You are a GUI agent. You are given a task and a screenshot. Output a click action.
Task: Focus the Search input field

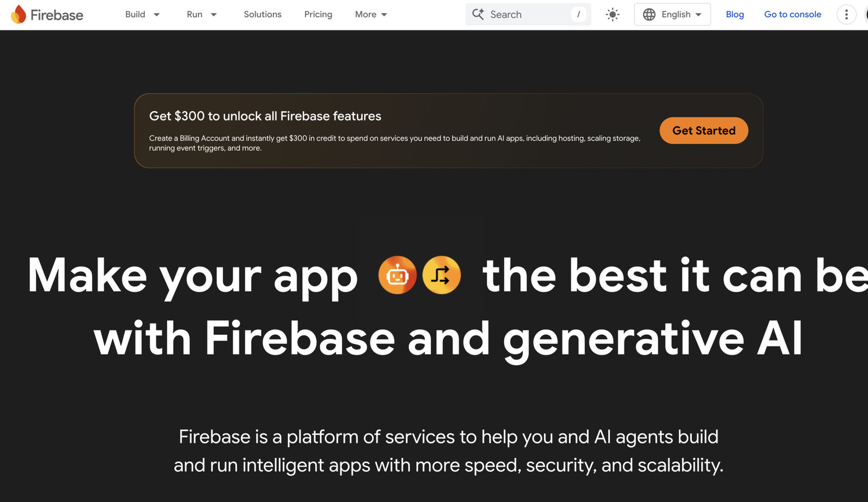click(x=528, y=15)
